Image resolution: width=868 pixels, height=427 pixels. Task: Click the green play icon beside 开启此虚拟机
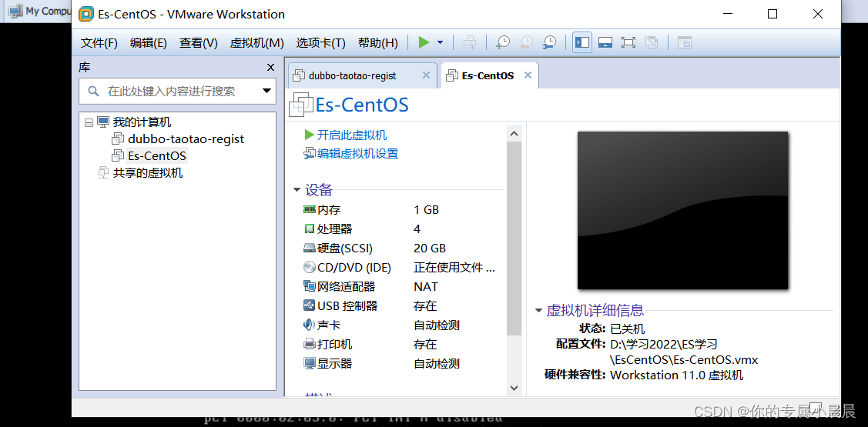pyautogui.click(x=309, y=135)
